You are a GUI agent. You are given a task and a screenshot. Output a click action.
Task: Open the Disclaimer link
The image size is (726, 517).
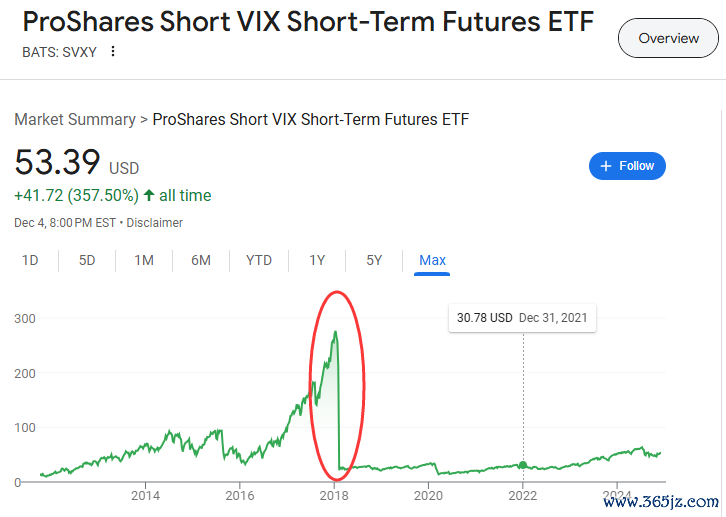[x=155, y=223]
